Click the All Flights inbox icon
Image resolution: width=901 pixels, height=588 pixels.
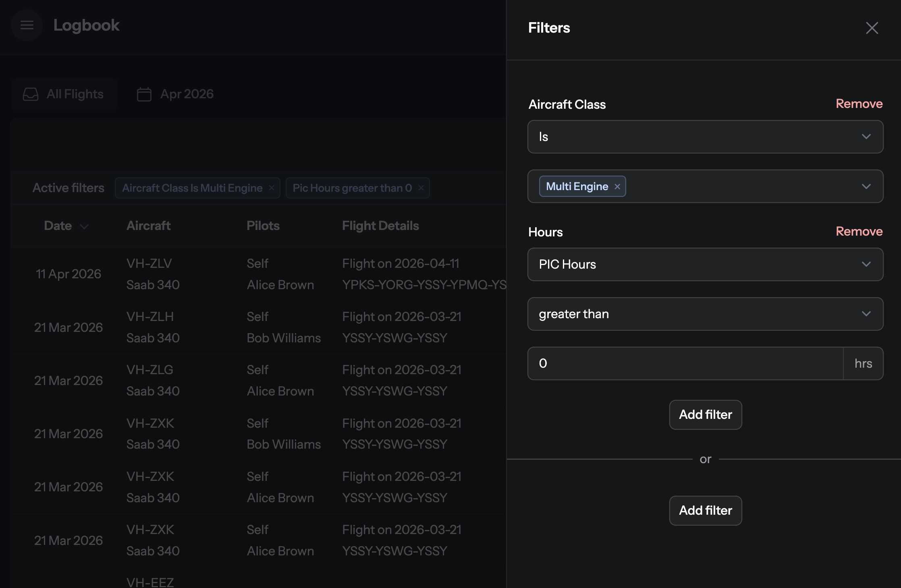point(31,94)
